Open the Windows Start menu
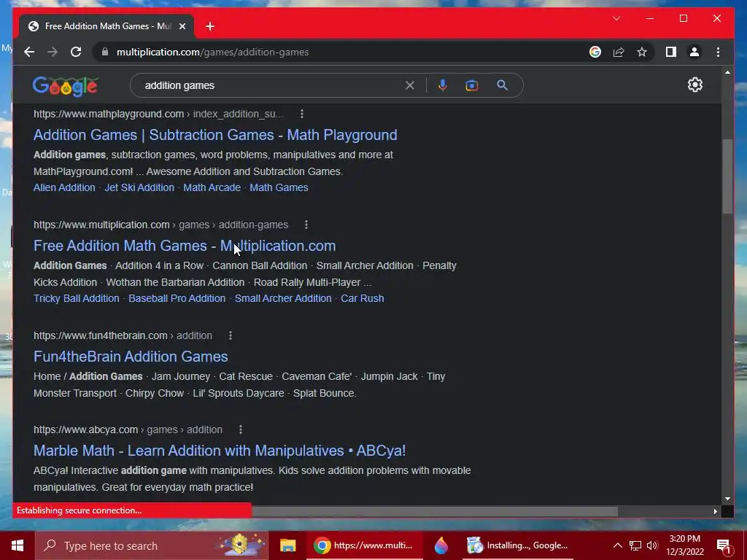Screen dimensions: 747x560 (18, 545)
